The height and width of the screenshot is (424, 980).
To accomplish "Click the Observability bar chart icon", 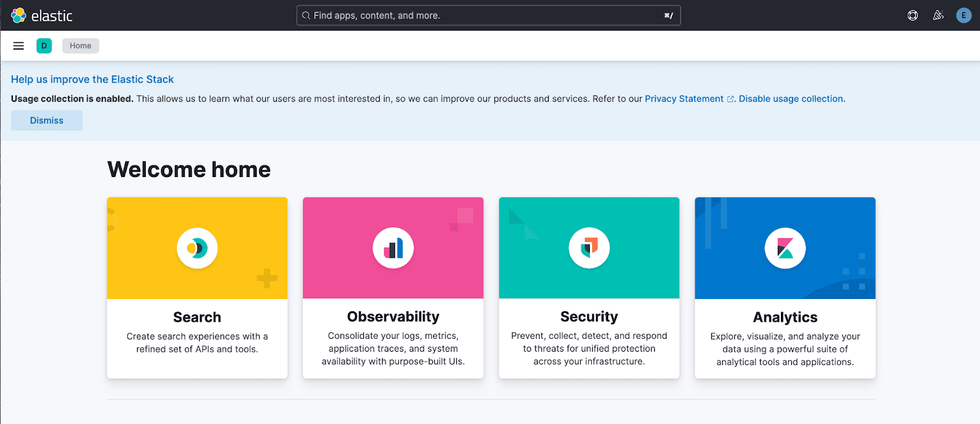I will coord(393,248).
